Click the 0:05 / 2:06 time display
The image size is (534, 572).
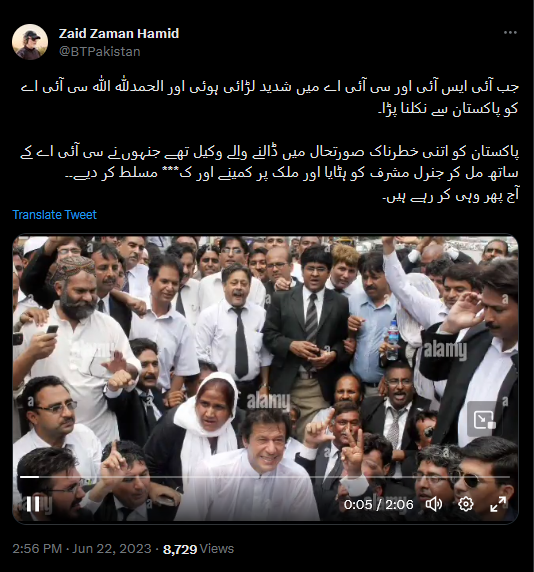pyautogui.click(x=379, y=505)
